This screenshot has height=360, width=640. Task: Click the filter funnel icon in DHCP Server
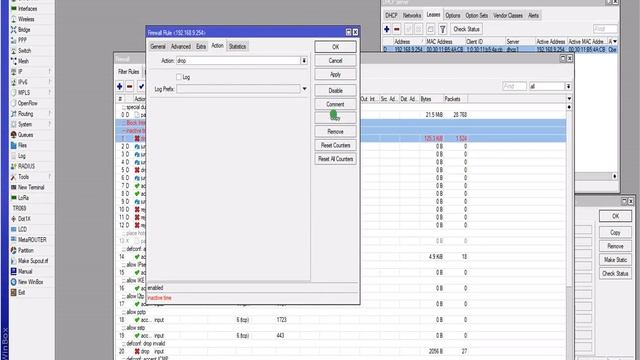(442, 29)
